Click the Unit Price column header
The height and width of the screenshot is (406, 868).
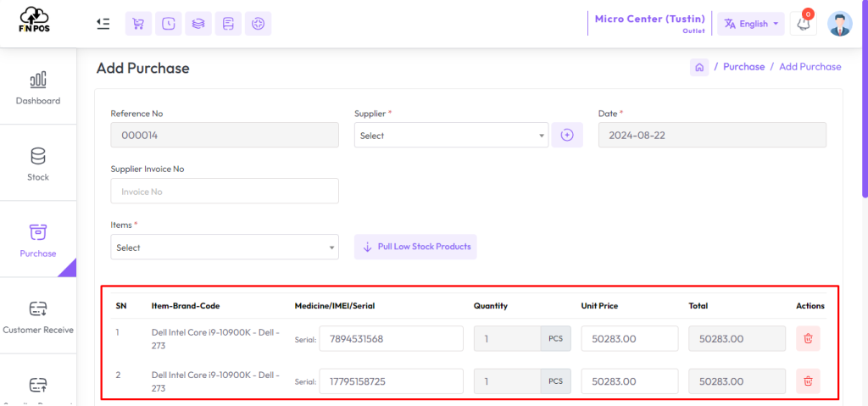(599, 306)
